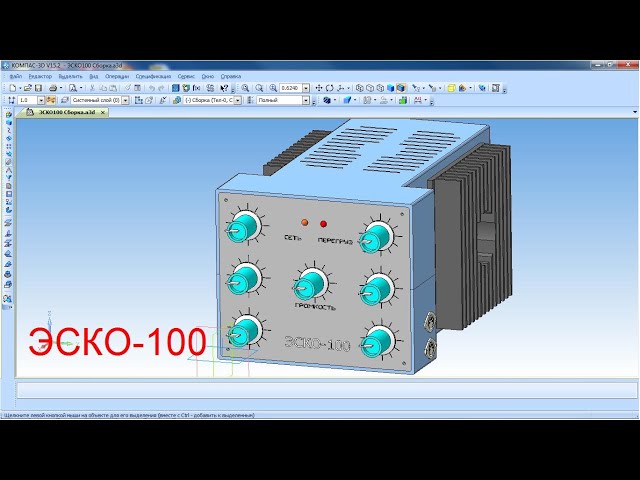Close the ЭСКО100 Сборка.a3d tab
The width and height of the screenshot is (640, 480).
pyautogui.click(x=103, y=112)
